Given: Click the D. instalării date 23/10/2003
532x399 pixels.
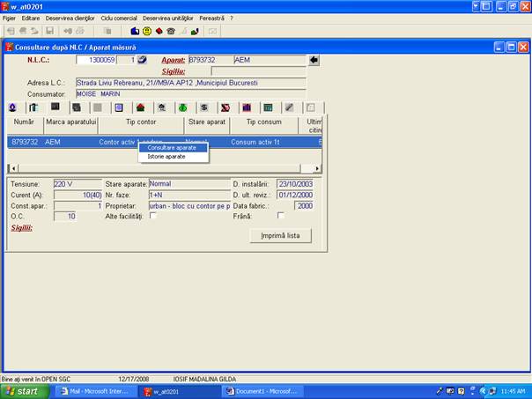Looking at the screenshot, I should click(295, 184).
